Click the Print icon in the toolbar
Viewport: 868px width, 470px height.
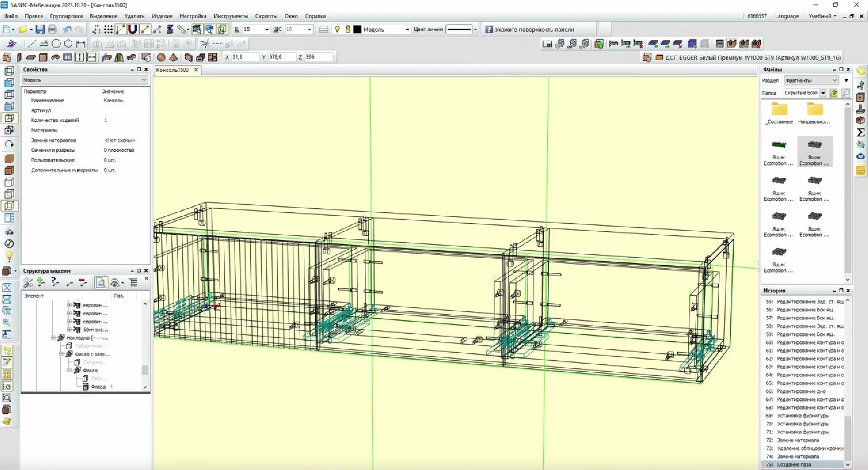(x=52, y=29)
